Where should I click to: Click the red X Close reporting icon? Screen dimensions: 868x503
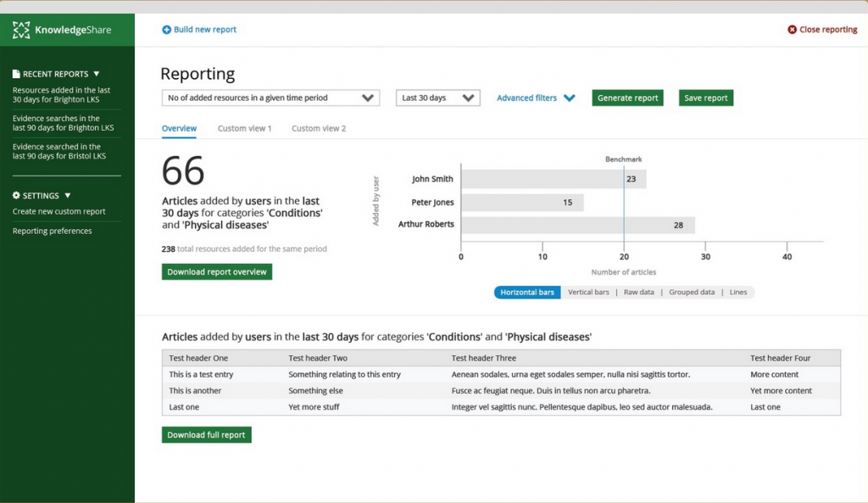pyautogui.click(x=792, y=30)
